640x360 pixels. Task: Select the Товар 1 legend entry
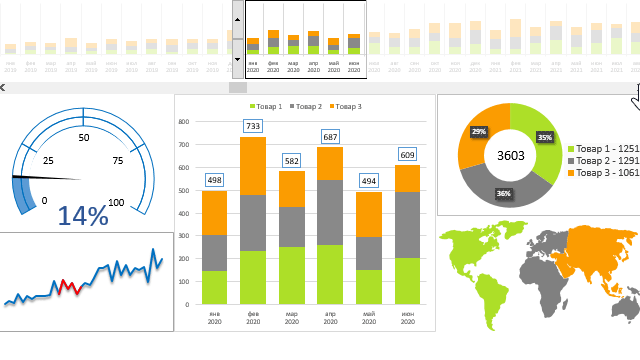266,107
